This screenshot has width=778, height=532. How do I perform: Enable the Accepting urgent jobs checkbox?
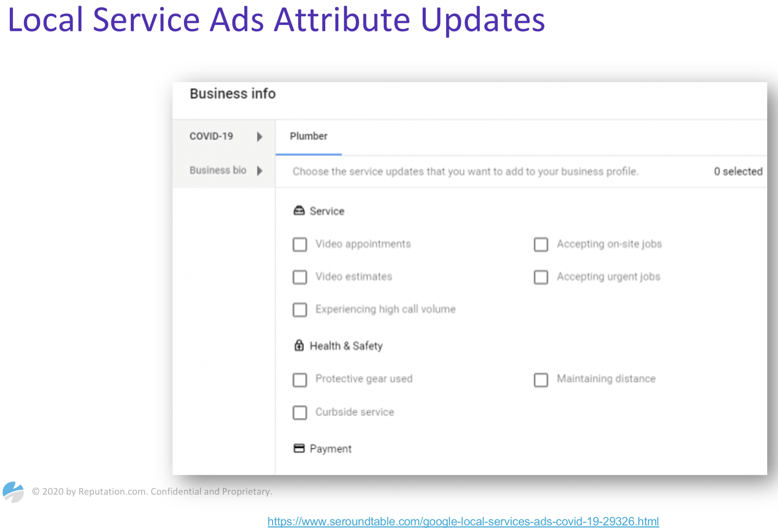[x=541, y=277]
